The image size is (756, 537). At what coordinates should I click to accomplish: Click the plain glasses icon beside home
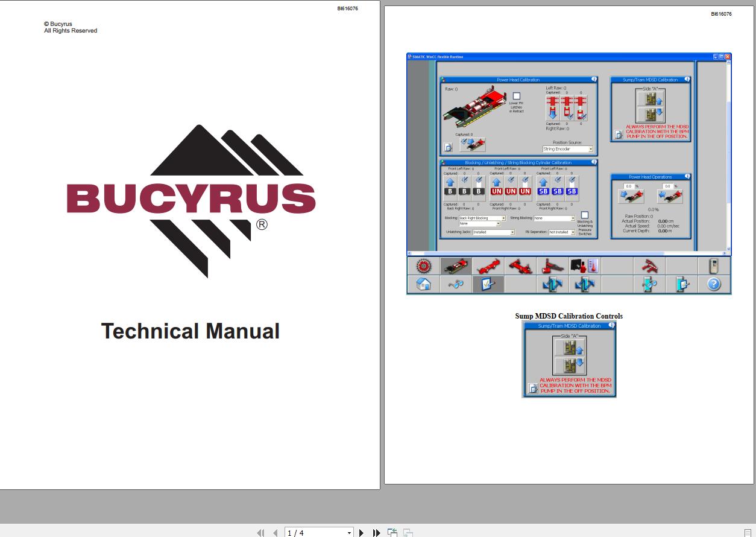coord(456,284)
